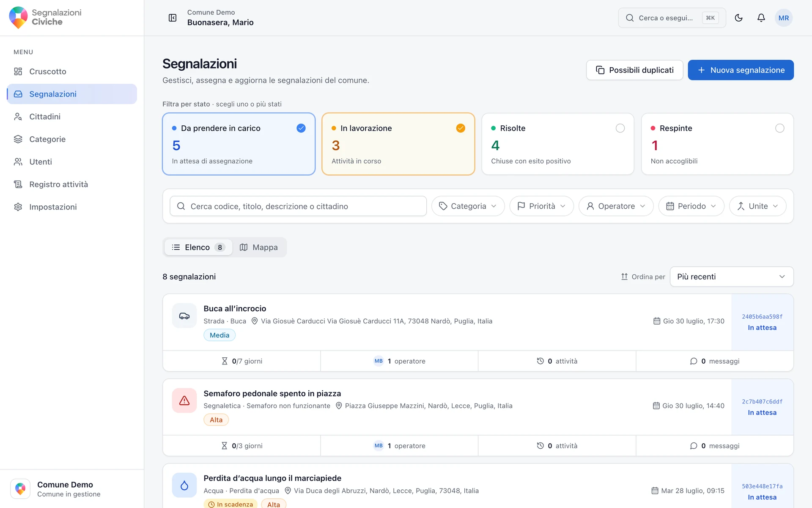The image size is (812, 508).
Task: Open Segnalazioni in the sidebar menu
Action: [x=72, y=94]
